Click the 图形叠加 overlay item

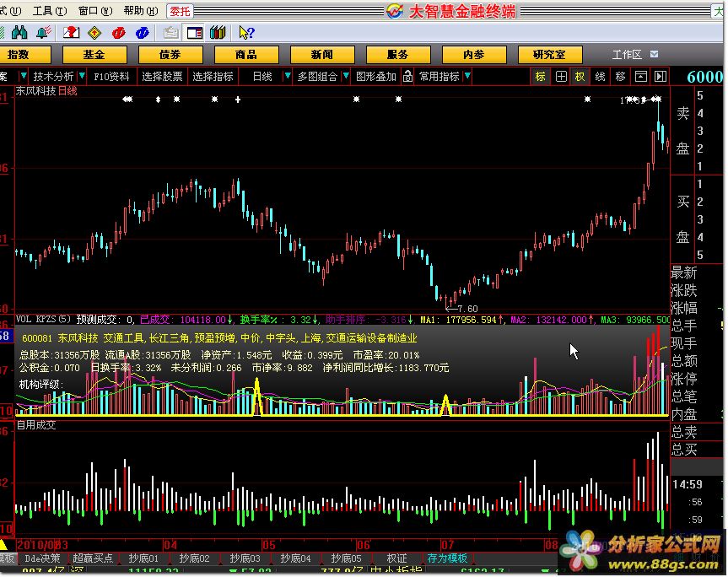pyautogui.click(x=376, y=77)
